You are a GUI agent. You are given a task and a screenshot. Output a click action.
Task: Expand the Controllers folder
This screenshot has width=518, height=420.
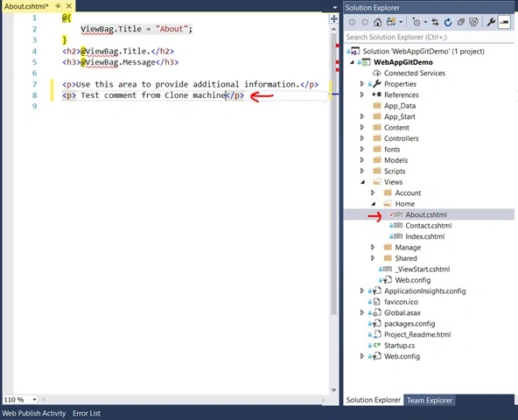[362, 138]
